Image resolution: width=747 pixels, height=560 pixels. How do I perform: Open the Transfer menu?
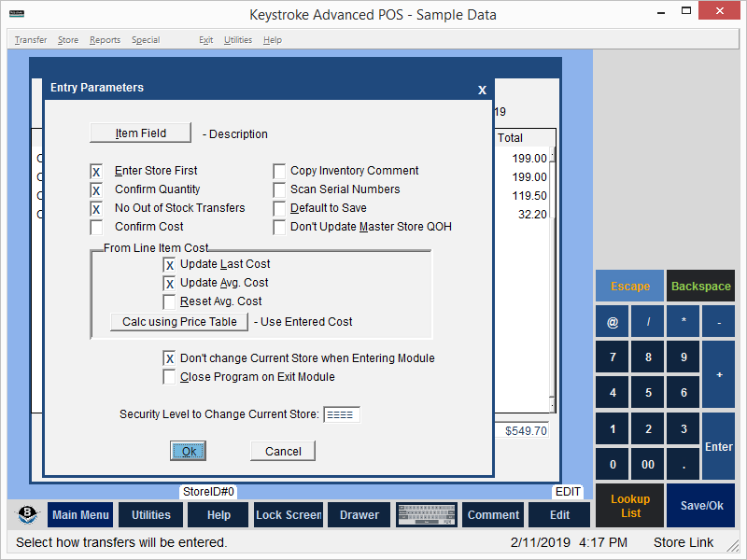pyautogui.click(x=31, y=40)
